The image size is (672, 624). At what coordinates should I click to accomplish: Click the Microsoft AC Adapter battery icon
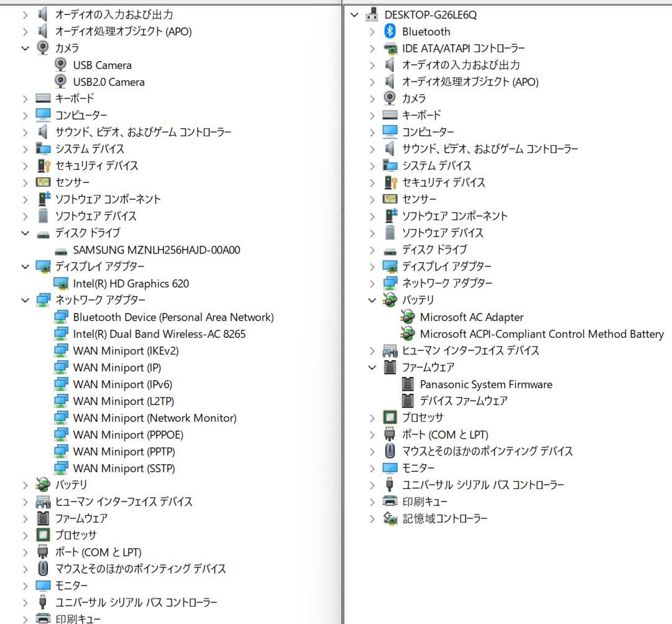click(407, 317)
